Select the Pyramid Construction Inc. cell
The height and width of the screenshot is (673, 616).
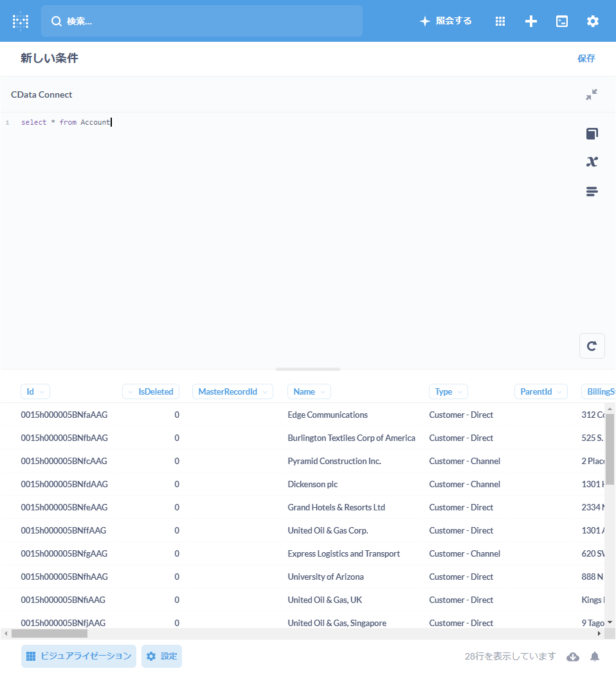tap(334, 462)
